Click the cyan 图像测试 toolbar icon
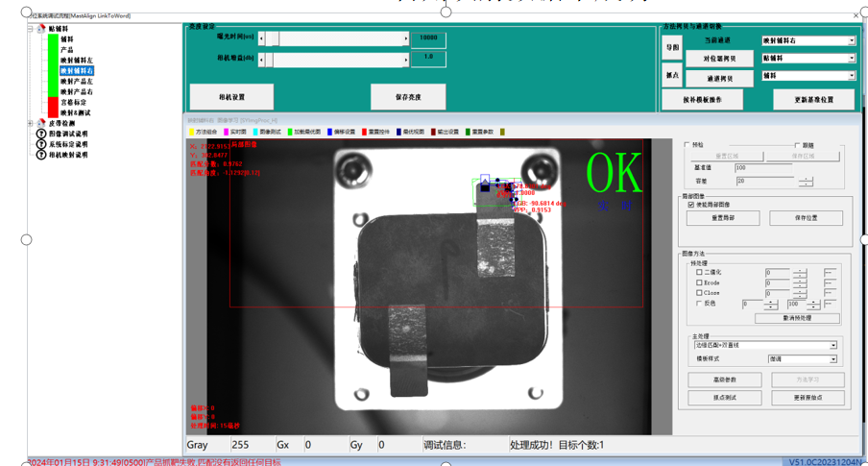 pos(256,132)
